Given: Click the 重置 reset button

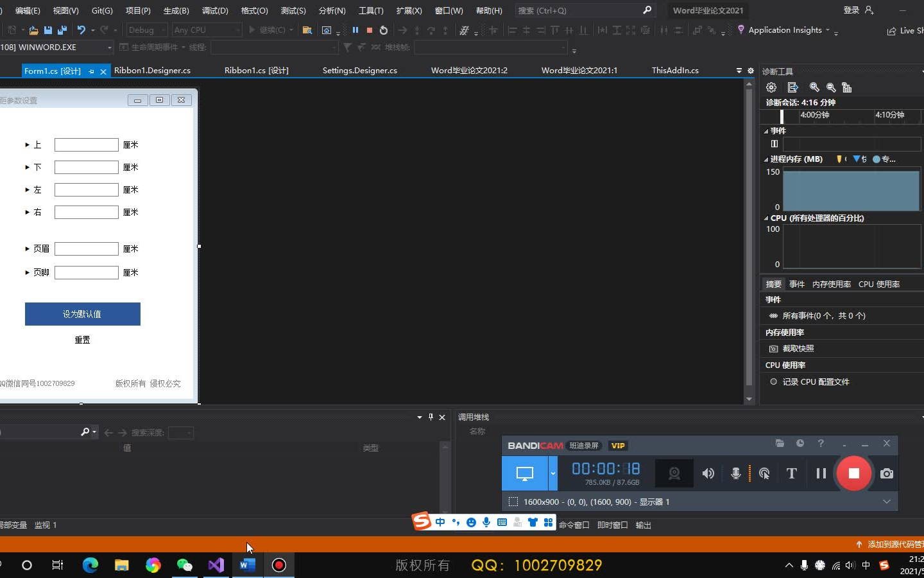Looking at the screenshot, I should coord(82,340).
